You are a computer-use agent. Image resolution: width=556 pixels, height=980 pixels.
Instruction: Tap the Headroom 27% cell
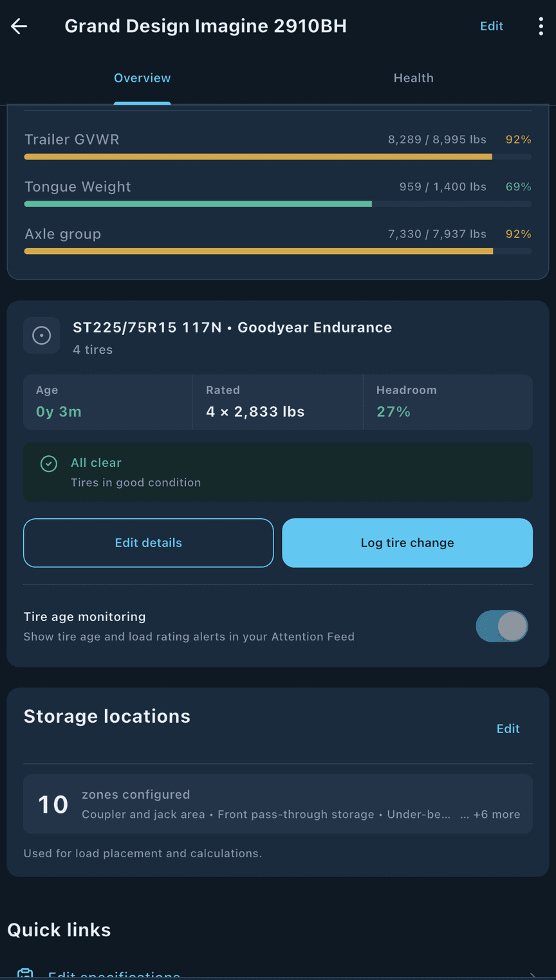click(448, 403)
